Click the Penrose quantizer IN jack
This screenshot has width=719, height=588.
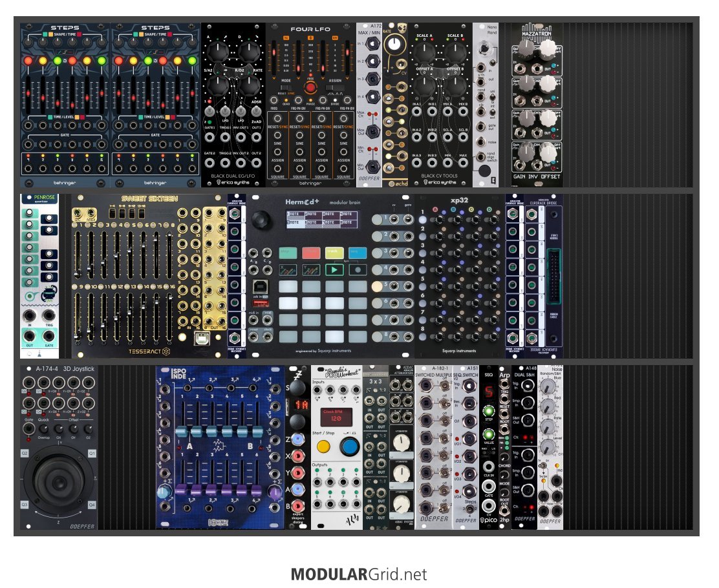[x=29, y=316]
